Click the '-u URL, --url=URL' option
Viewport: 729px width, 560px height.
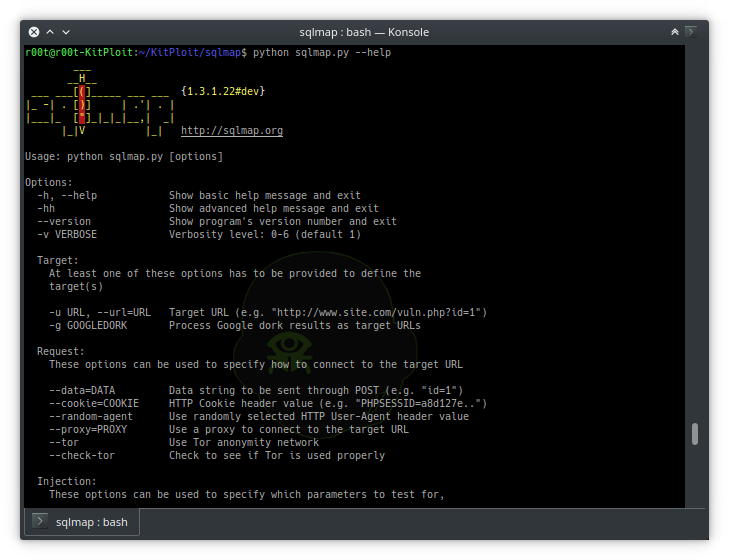coord(100,313)
